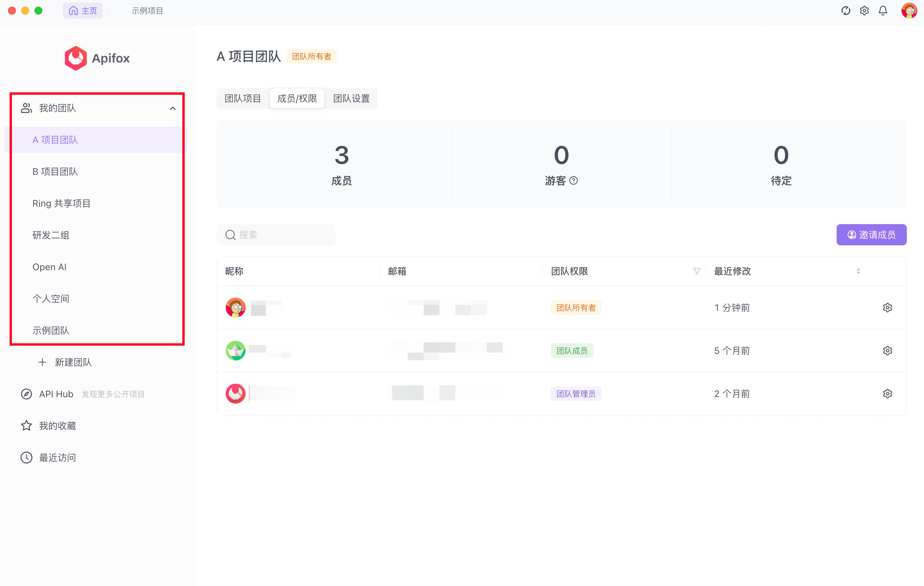Select B 项目团队 in sidebar
The height and width of the screenshot is (586, 924).
pos(55,171)
